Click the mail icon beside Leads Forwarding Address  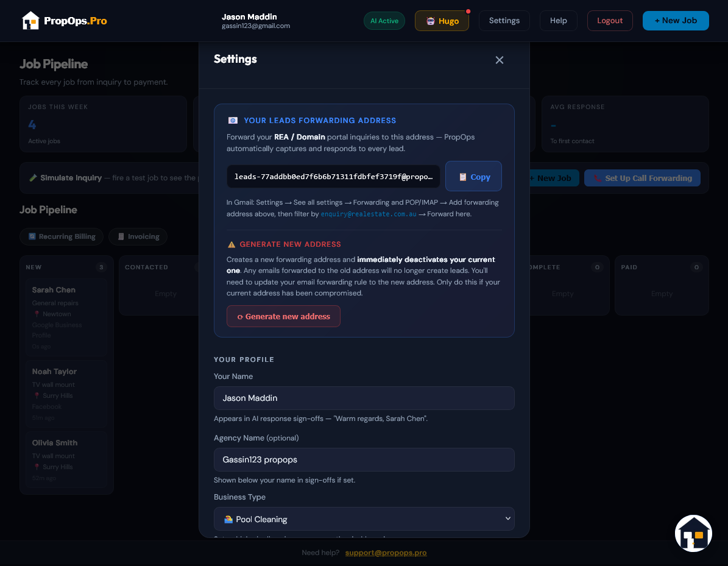tap(233, 120)
